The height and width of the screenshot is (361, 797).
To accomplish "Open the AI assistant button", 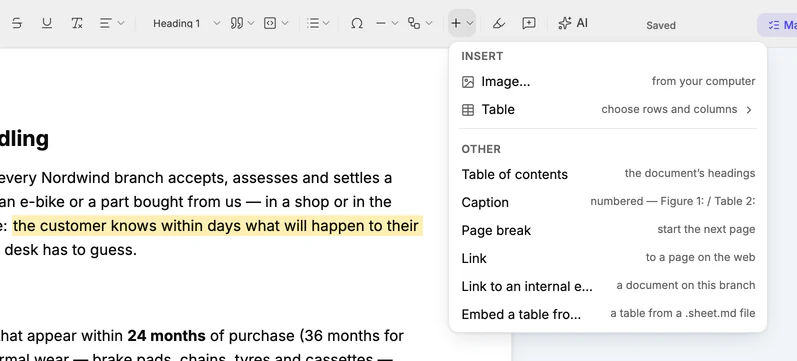I will [573, 23].
